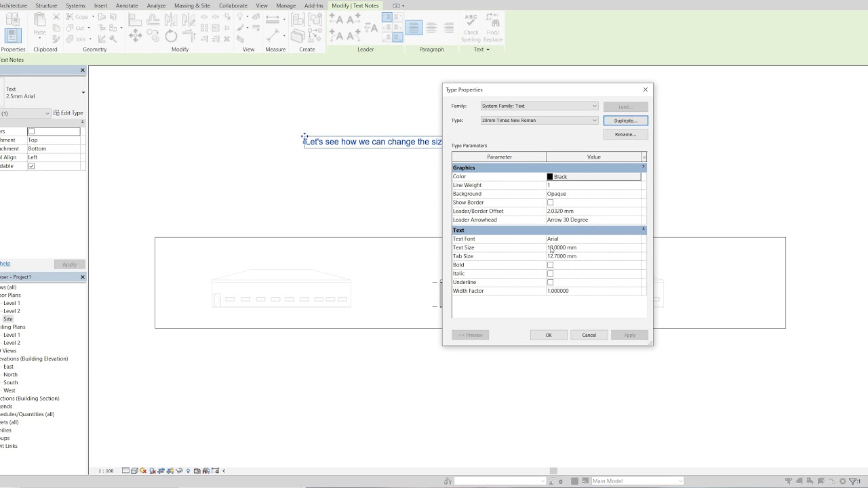Screen dimensions: 868x488
Task: Set paragraph alignment to Align Left
Action: point(414,28)
